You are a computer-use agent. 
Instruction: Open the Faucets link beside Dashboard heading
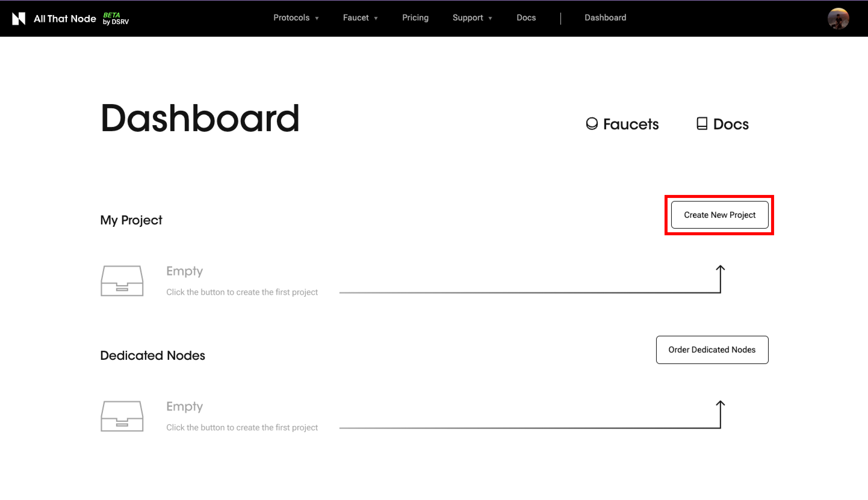tap(622, 124)
